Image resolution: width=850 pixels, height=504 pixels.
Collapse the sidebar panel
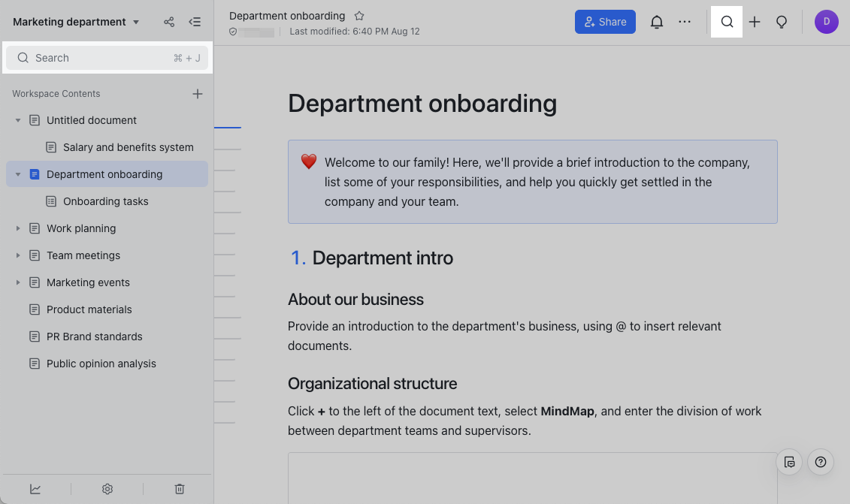pyautogui.click(x=195, y=22)
